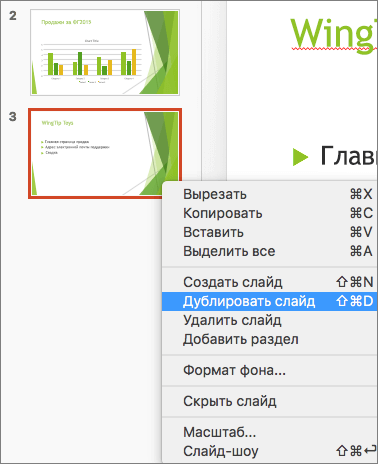Duplicate the slide with Дублировать слайд
This screenshot has width=378, height=464.
(269, 301)
